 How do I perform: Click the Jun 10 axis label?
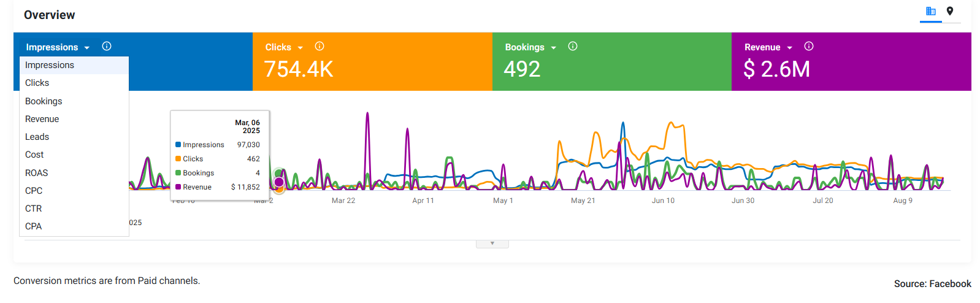(x=663, y=201)
